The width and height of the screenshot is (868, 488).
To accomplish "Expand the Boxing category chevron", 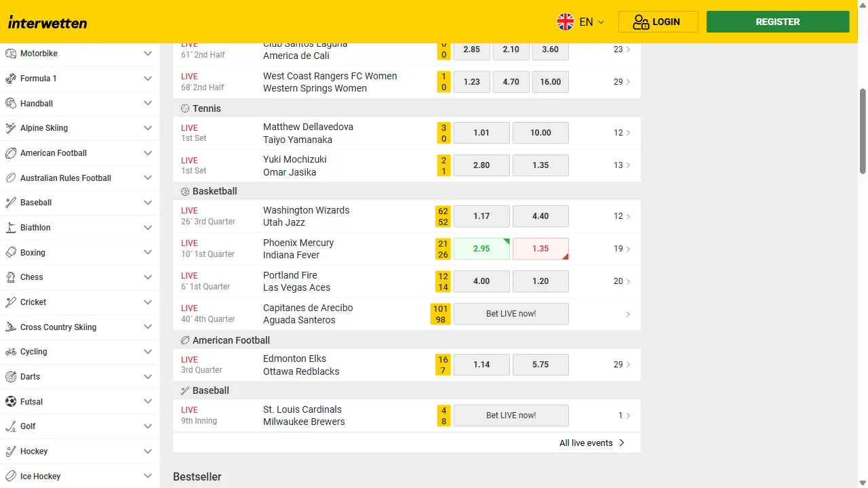I will tap(148, 253).
